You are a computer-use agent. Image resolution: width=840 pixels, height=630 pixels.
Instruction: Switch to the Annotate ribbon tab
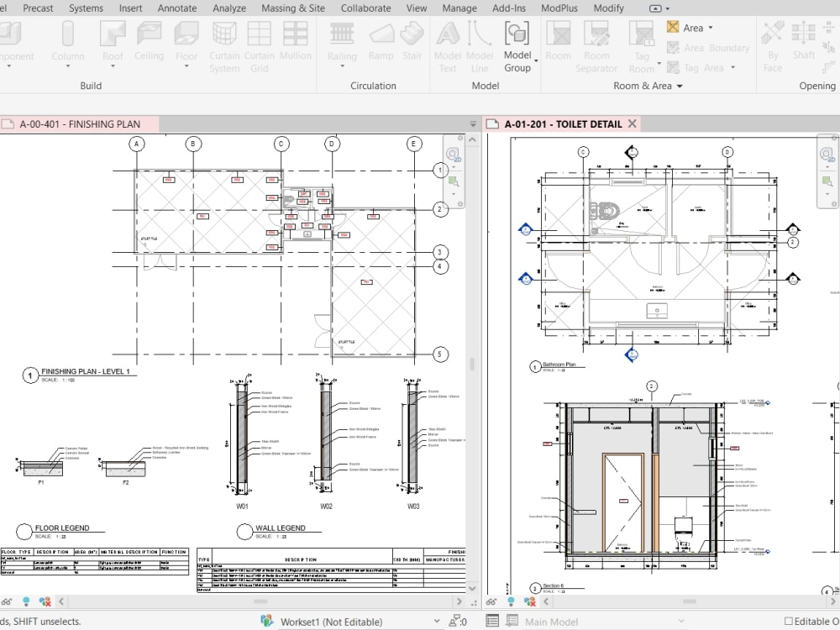tap(177, 8)
